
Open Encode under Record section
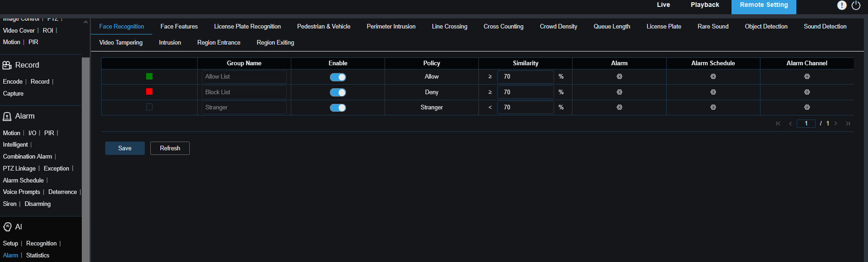click(x=13, y=82)
